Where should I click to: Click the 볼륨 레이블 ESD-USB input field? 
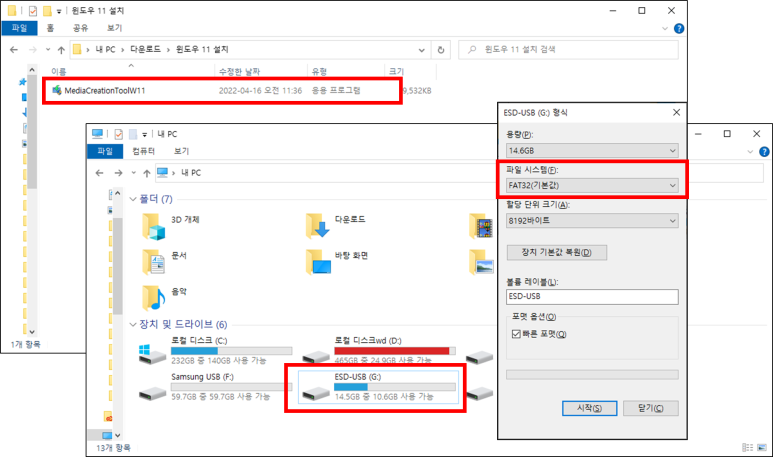point(592,296)
